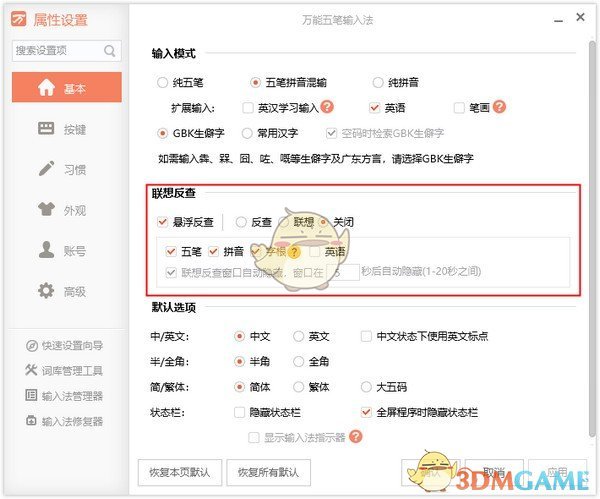Enable 英语 lookup checkbox in 联想反查
The image size is (600, 499).
(315, 251)
